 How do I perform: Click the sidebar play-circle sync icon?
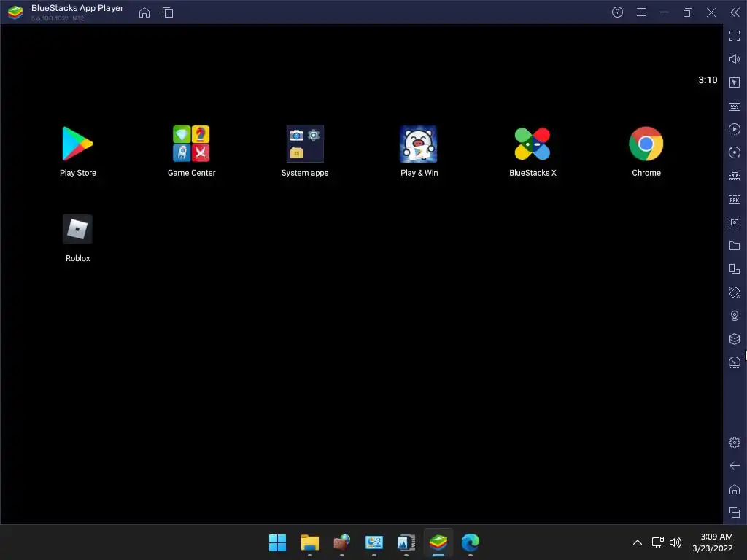(x=735, y=129)
